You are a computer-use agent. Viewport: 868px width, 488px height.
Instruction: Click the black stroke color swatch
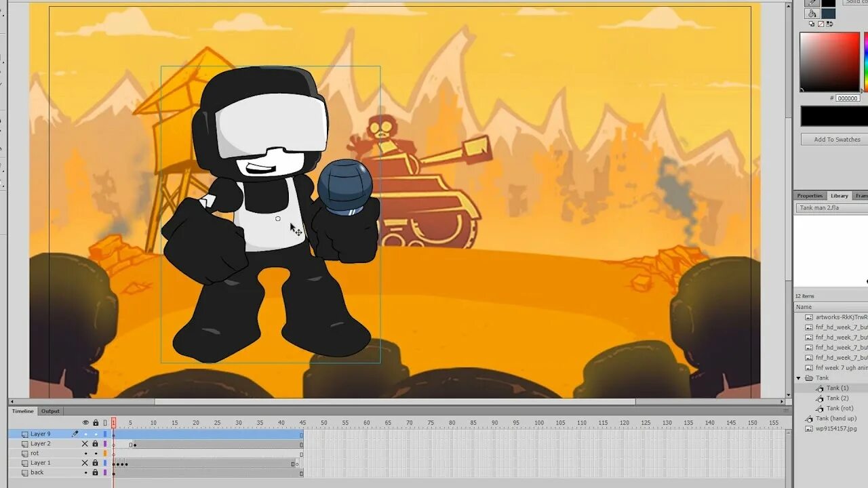829,3
